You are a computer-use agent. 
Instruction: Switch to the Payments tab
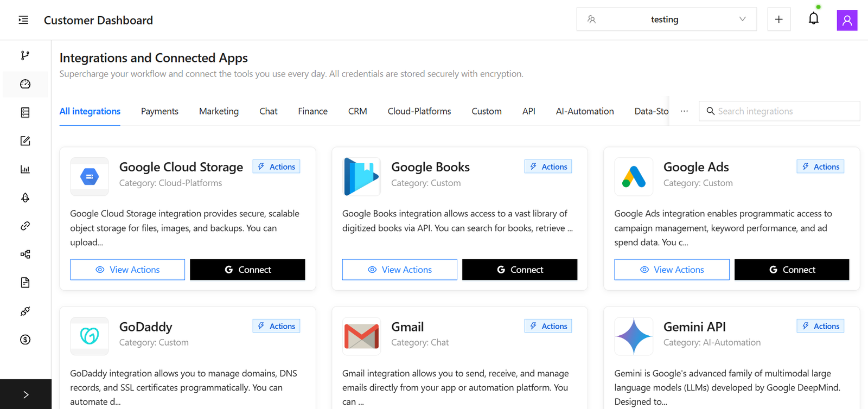[159, 111]
